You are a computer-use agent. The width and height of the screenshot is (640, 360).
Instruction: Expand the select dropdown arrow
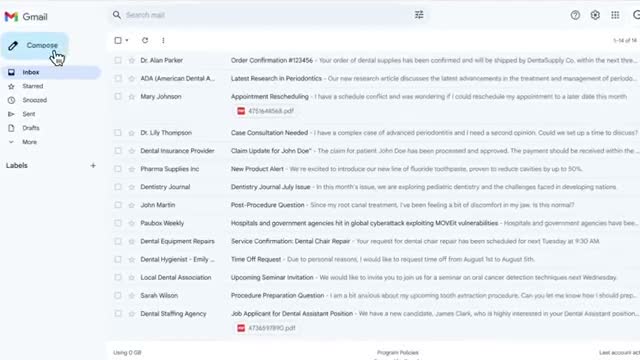[127, 40]
